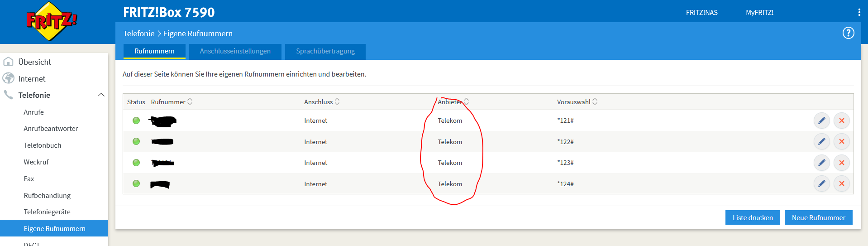
Task: Sort table by Vorauswahl column
Action: pyautogui.click(x=577, y=102)
